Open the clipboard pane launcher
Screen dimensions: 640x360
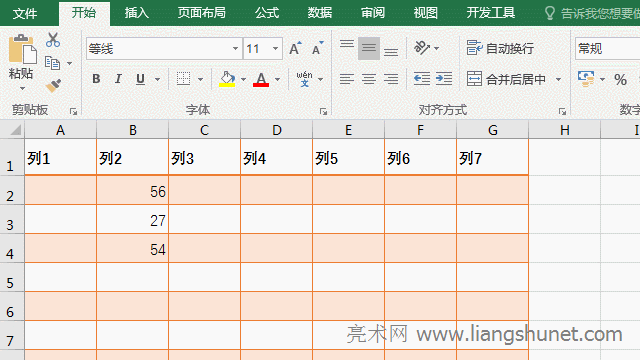point(73,111)
